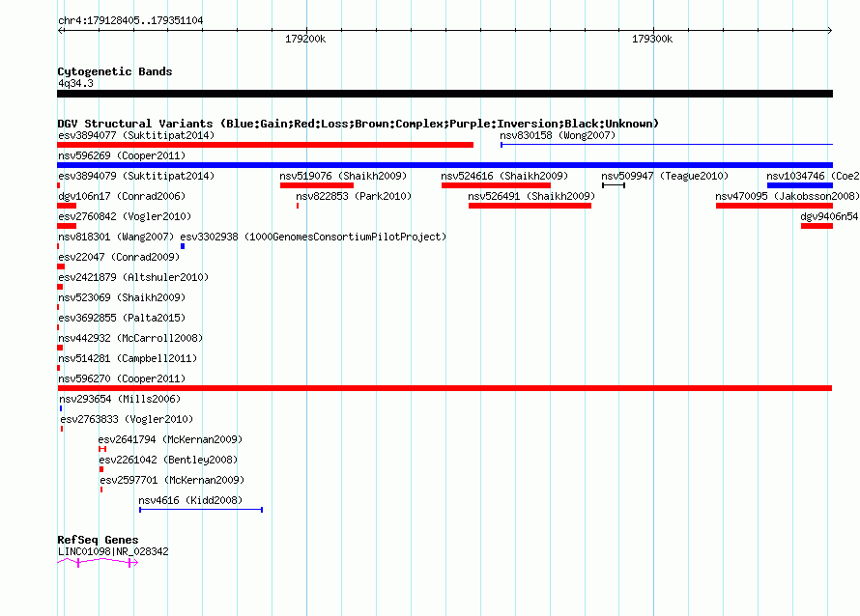Image resolution: width=860 pixels, height=616 pixels.
Task: Select the esv2760842 (Vogler2010) red bar
Action: pyautogui.click(x=67, y=226)
